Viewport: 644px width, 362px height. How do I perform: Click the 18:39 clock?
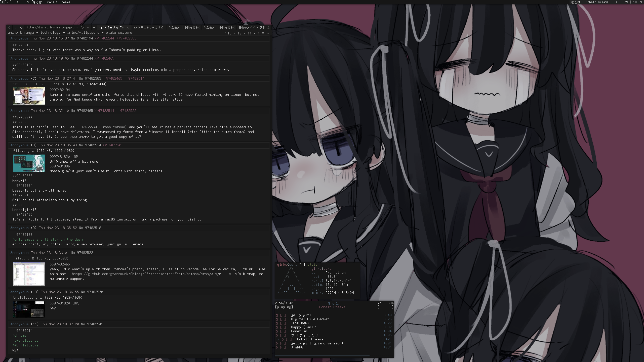pos(637,2)
